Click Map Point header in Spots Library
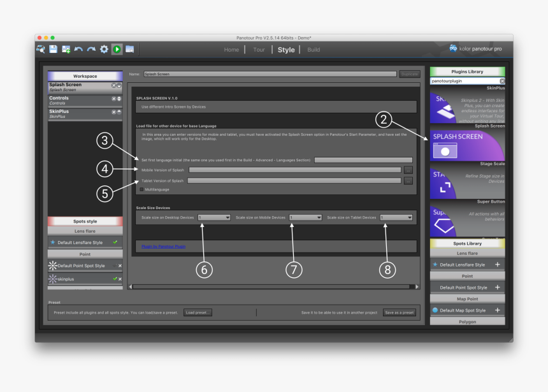The height and width of the screenshot is (392, 548). click(467, 299)
